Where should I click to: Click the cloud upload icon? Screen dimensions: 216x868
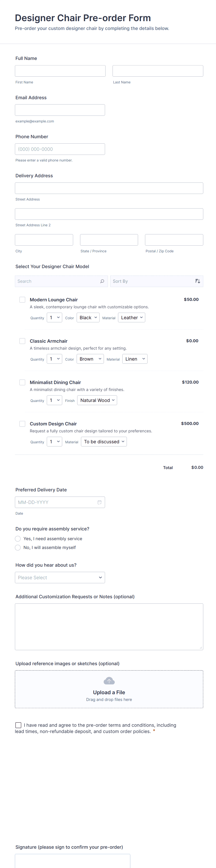click(109, 681)
